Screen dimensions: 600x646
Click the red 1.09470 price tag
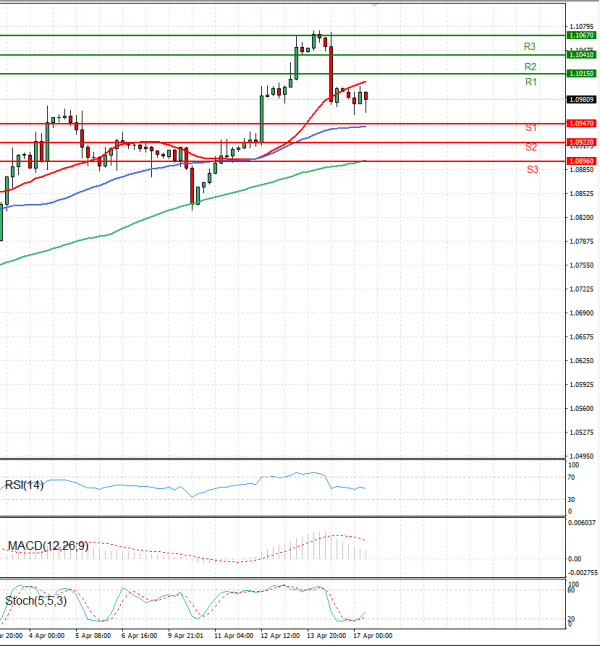581,124
